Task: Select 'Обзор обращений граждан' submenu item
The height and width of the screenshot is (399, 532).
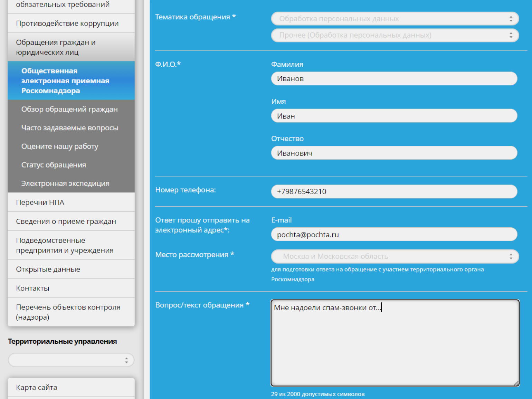Action: [x=69, y=109]
